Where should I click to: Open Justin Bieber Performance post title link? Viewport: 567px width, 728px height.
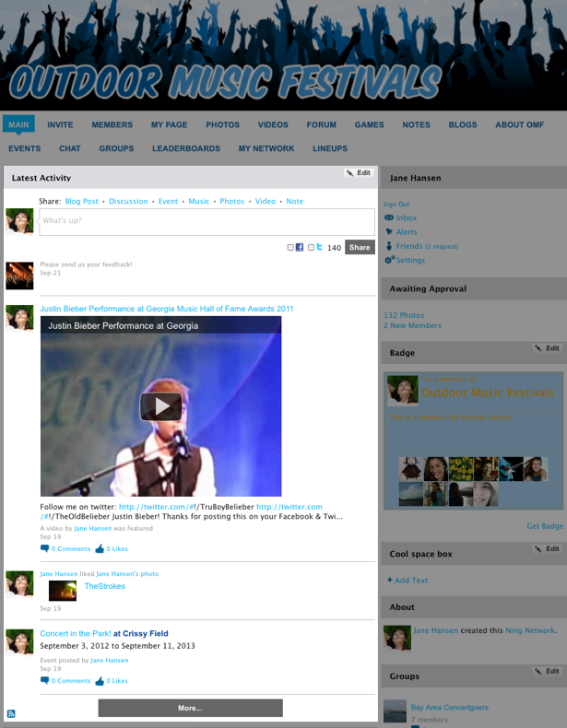tap(167, 309)
